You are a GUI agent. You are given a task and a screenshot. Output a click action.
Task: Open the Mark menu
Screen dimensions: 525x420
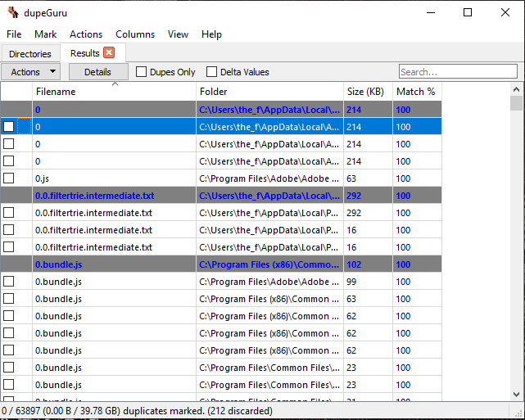click(46, 34)
